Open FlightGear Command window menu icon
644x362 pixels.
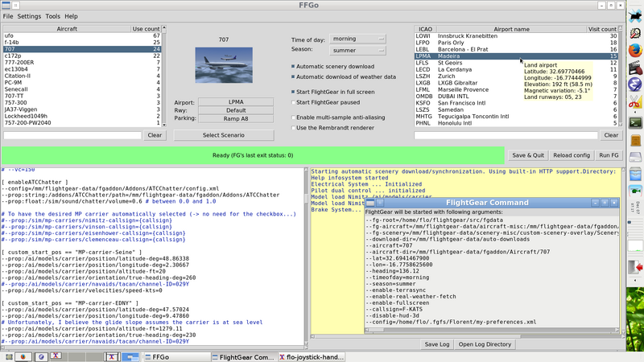(370, 203)
